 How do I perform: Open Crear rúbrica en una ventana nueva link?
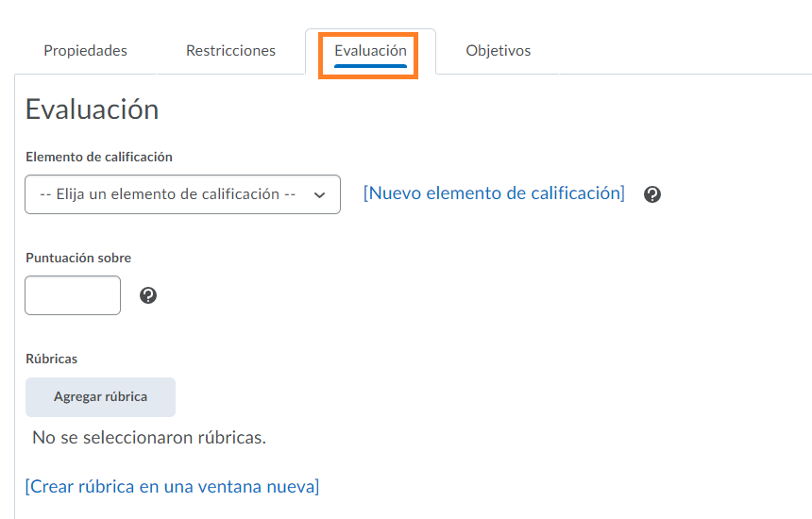pos(173,486)
